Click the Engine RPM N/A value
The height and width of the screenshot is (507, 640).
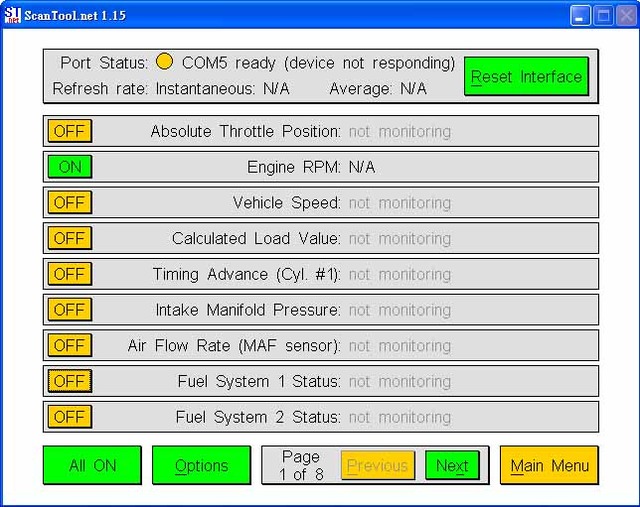click(x=362, y=167)
